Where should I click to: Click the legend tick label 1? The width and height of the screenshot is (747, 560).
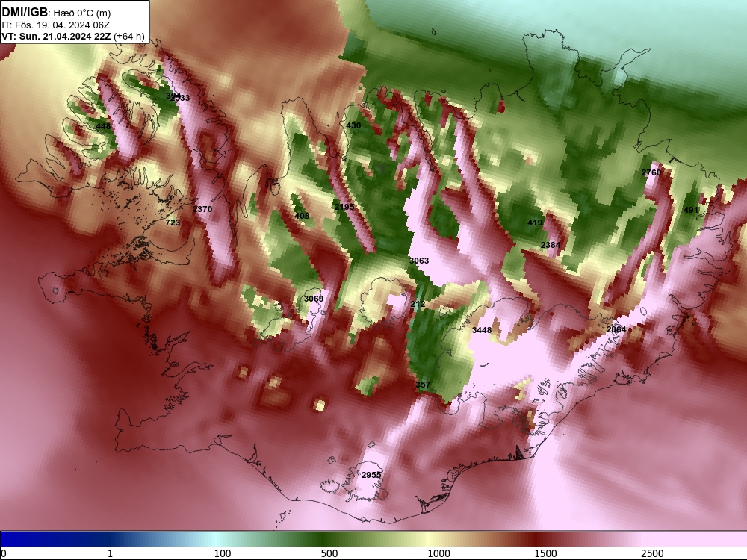(110, 553)
